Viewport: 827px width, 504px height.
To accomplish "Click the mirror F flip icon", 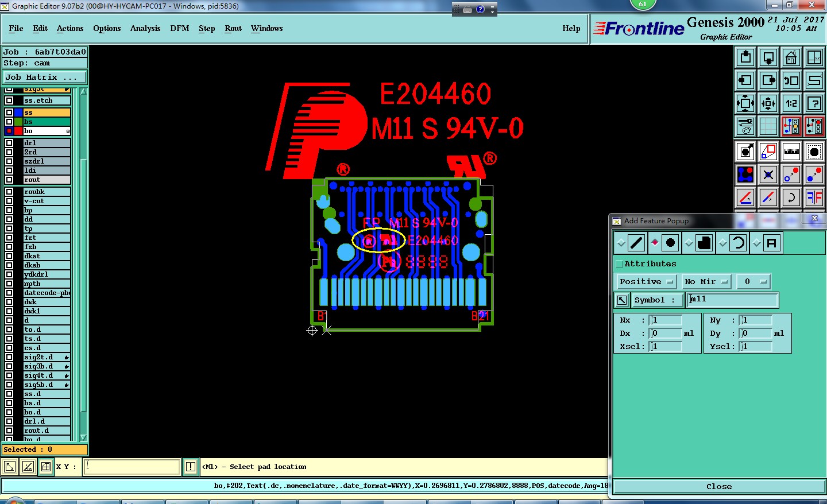I will coord(814,197).
